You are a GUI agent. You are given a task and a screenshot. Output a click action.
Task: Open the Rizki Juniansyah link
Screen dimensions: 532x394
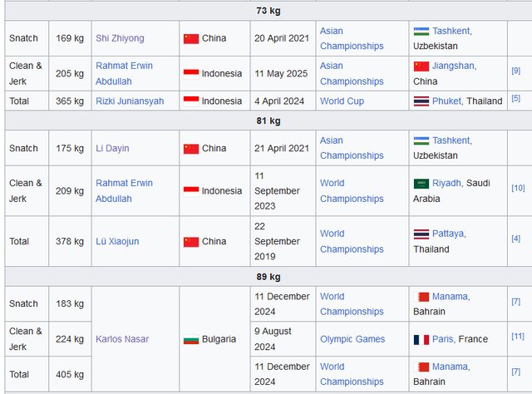pyautogui.click(x=130, y=101)
